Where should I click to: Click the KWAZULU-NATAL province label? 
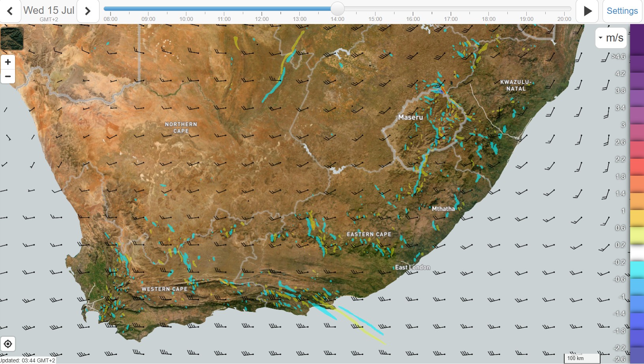tap(516, 85)
